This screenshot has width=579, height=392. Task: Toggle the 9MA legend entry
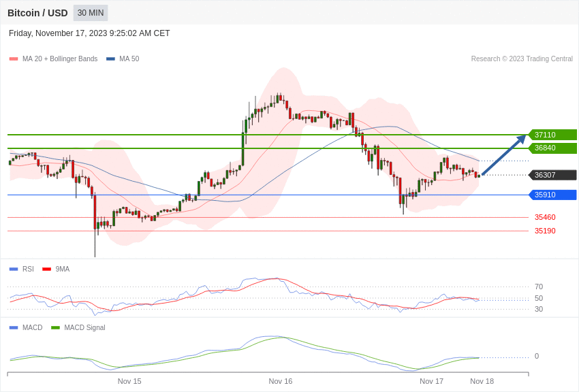click(56, 269)
